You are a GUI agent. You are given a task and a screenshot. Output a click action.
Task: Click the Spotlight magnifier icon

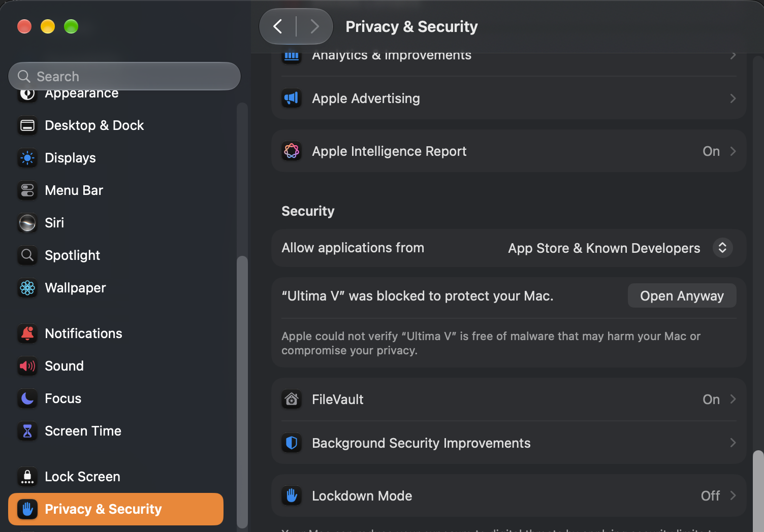(x=27, y=255)
